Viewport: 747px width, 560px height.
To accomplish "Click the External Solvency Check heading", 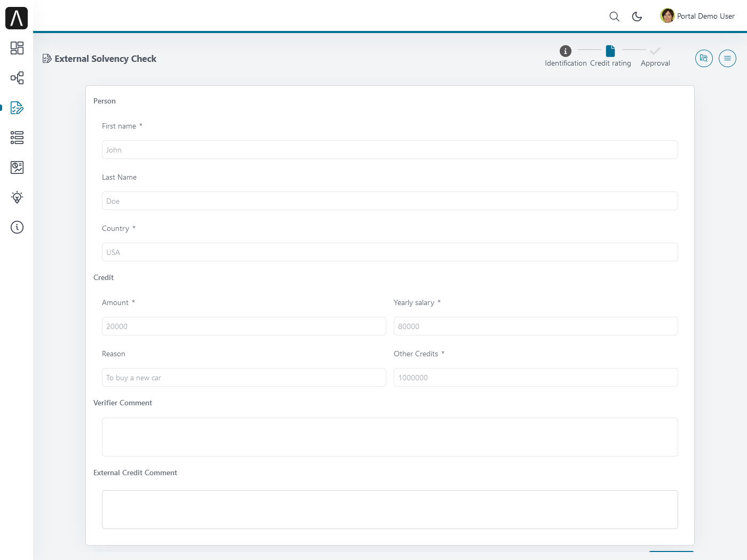I will [x=106, y=59].
